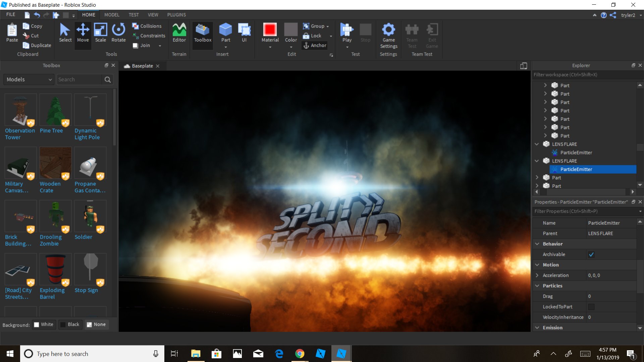Switch to the MODEL ribbon tab
This screenshot has height=362, width=644.
click(x=112, y=15)
